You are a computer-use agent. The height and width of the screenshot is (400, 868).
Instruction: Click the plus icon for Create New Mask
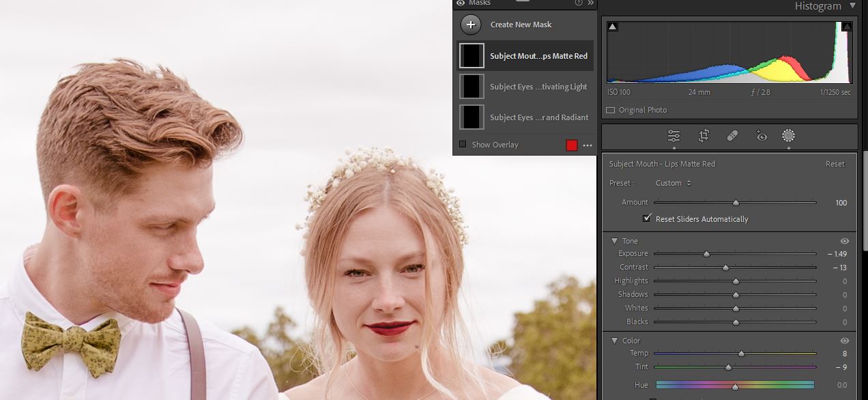pos(470,25)
